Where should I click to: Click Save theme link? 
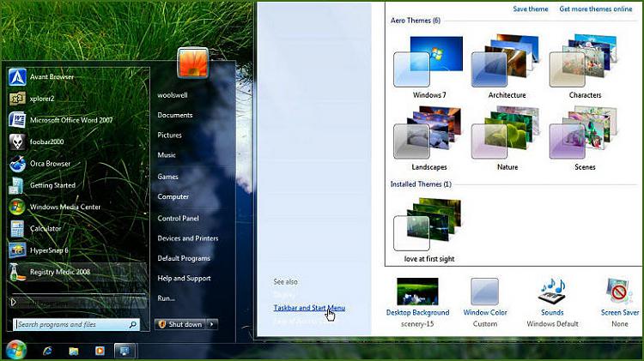click(531, 9)
